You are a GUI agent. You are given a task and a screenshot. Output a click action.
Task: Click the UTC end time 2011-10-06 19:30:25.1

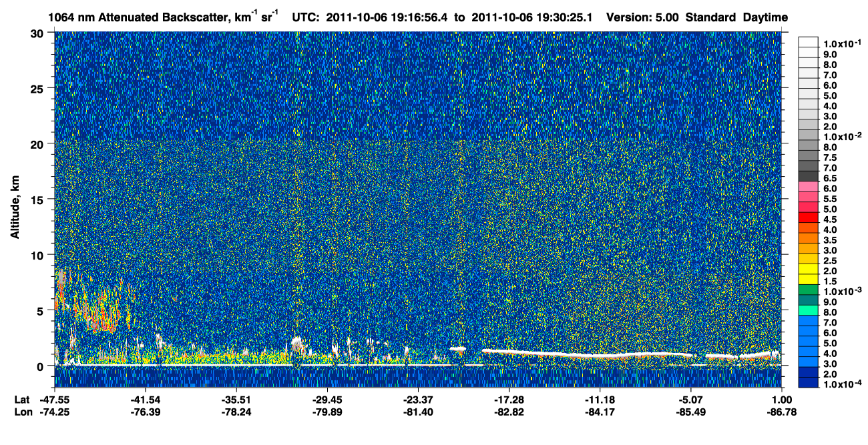[531, 17]
